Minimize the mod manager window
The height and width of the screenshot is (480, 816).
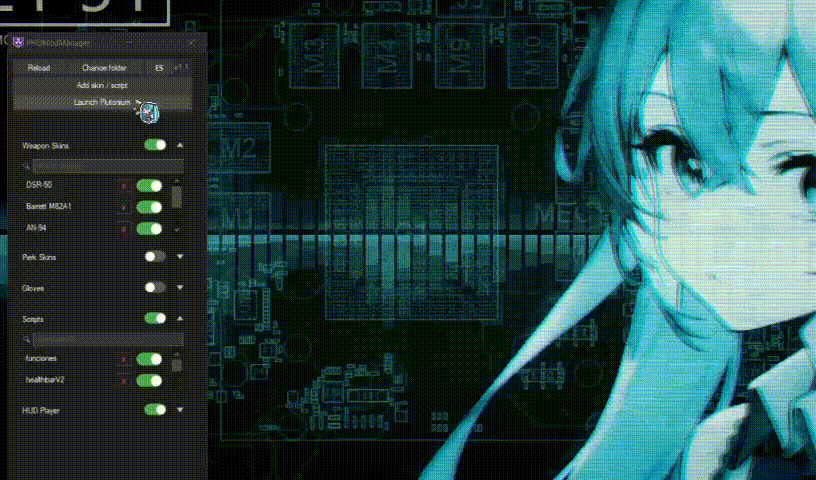click(129, 43)
